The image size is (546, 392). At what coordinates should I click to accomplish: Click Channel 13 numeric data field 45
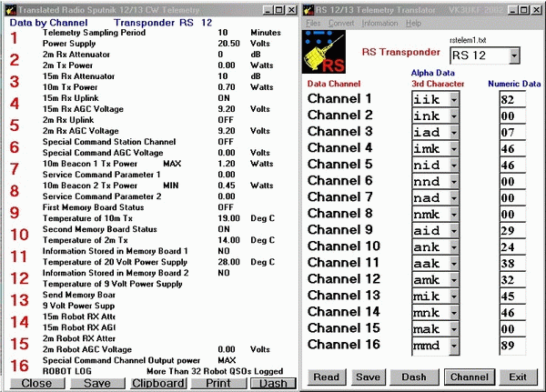(x=512, y=297)
